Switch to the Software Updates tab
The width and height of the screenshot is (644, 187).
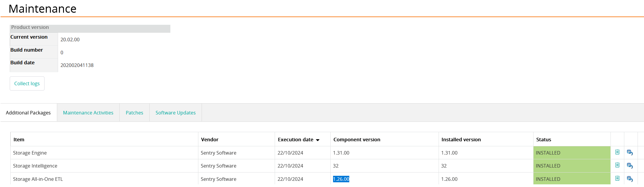(176, 113)
